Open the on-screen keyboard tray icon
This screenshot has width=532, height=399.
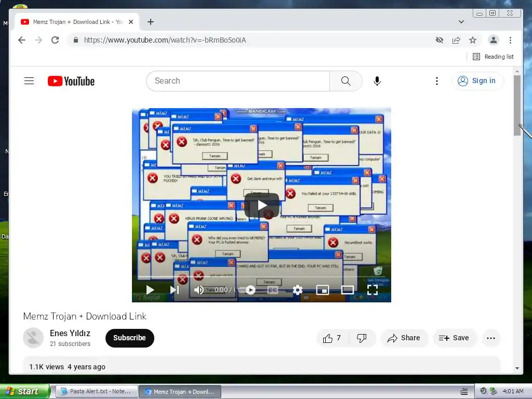[464, 391]
